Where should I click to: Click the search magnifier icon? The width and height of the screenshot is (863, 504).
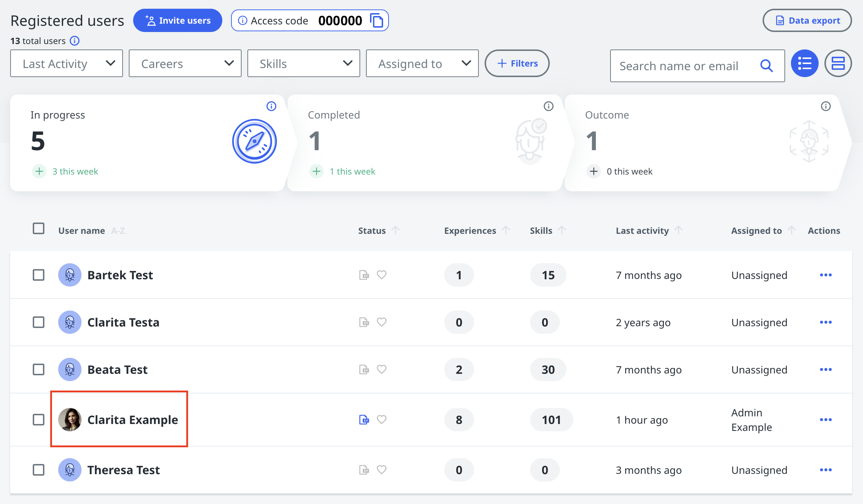[x=766, y=66]
